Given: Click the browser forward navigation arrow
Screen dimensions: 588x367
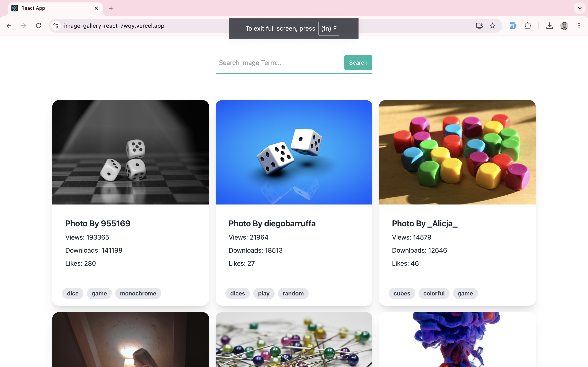Looking at the screenshot, I should click(24, 25).
